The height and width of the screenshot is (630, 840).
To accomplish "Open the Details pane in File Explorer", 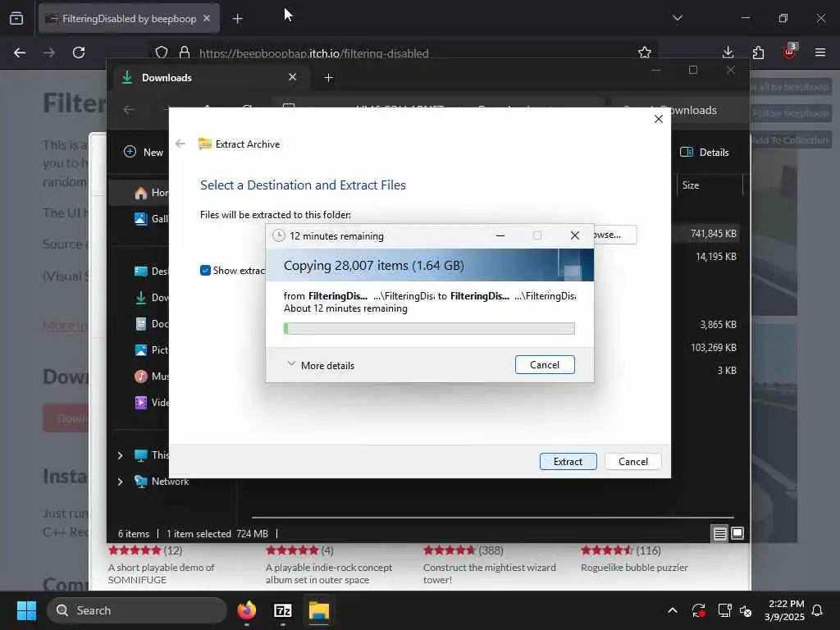I will pyautogui.click(x=705, y=152).
